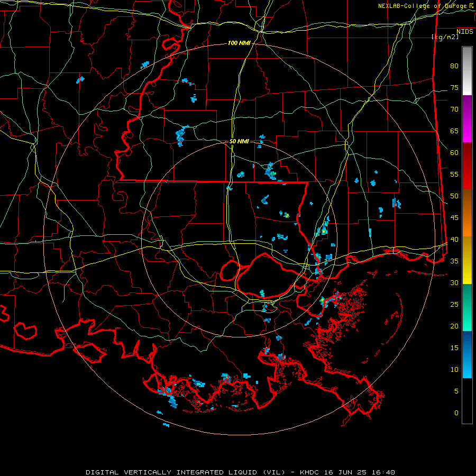
Task: Click the 60 value on the scale
Action: (x=454, y=153)
